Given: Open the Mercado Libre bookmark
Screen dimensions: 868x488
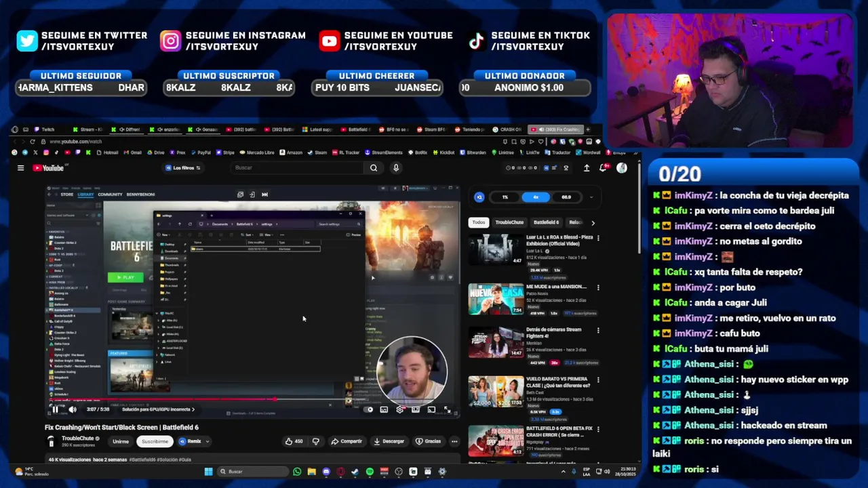Looking at the screenshot, I should coord(256,152).
